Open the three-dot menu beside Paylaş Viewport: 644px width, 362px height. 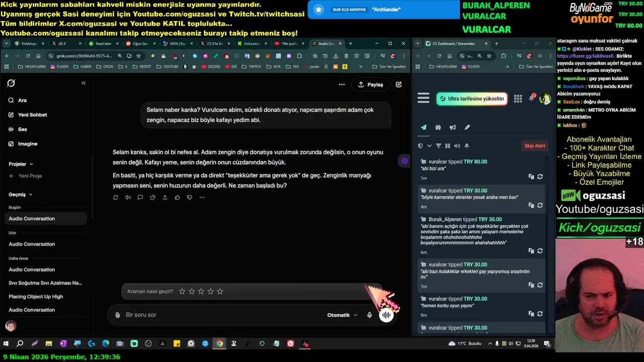coord(342,84)
